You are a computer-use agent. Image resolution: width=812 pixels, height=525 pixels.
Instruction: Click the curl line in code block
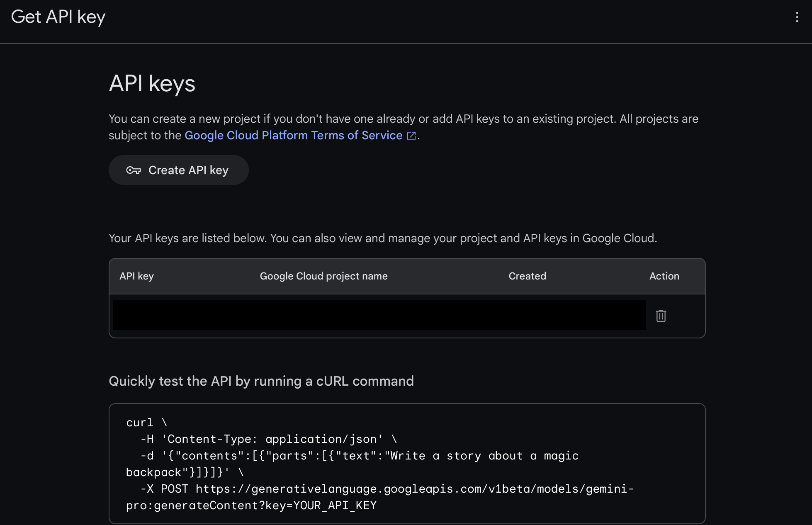(140, 423)
